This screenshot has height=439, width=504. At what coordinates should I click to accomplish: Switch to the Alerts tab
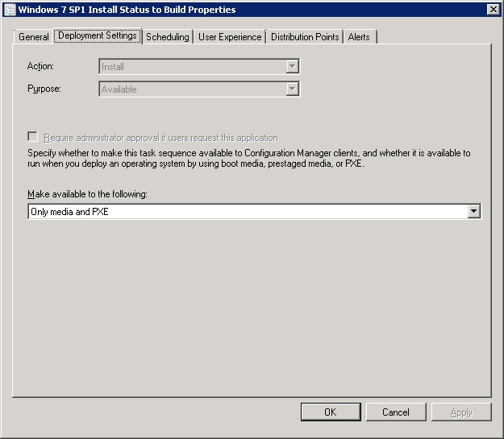[x=360, y=37]
